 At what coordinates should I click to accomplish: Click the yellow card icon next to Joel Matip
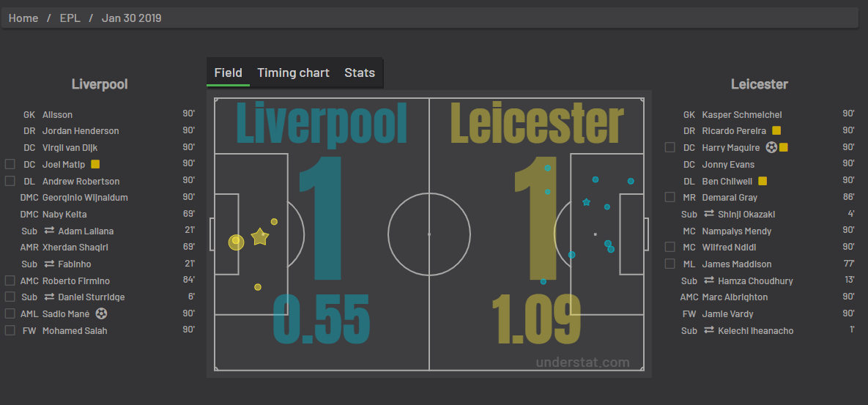point(95,164)
